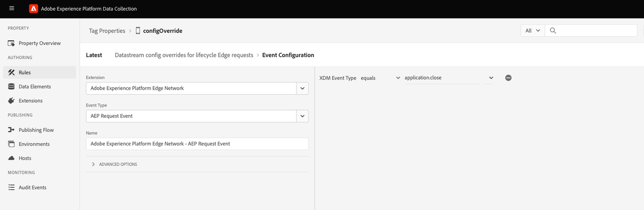Click Event Configuration breadcrumb label
Screen dimensions: 644x210
point(288,55)
